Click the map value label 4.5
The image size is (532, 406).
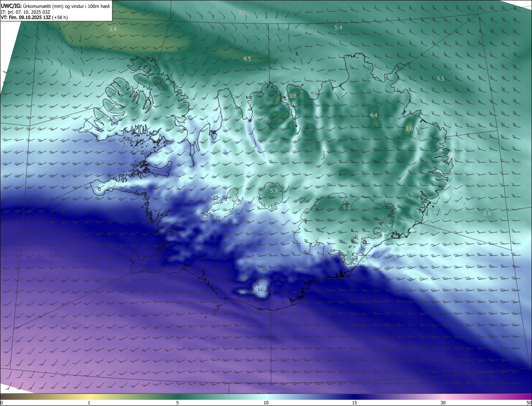coord(247,59)
